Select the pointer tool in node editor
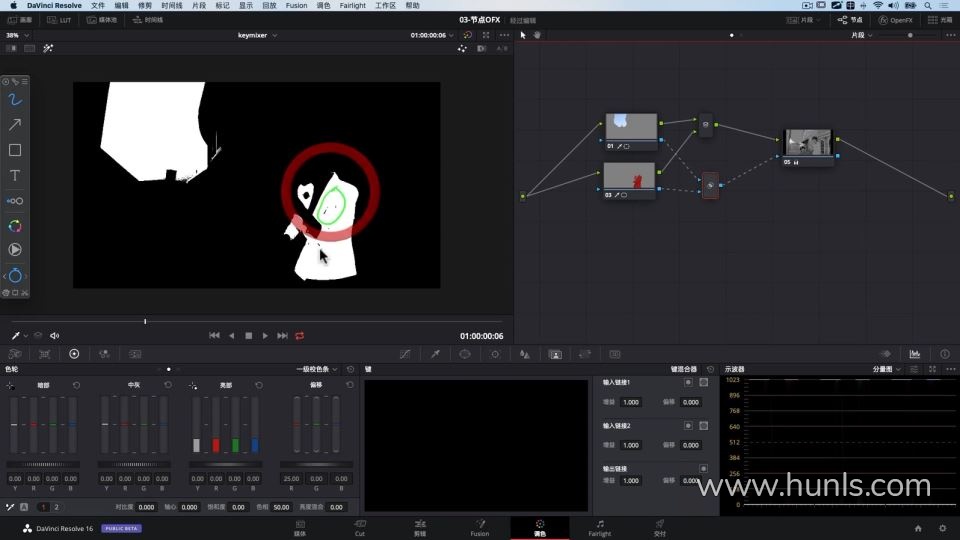Viewport: 960px width, 540px height. [523, 35]
